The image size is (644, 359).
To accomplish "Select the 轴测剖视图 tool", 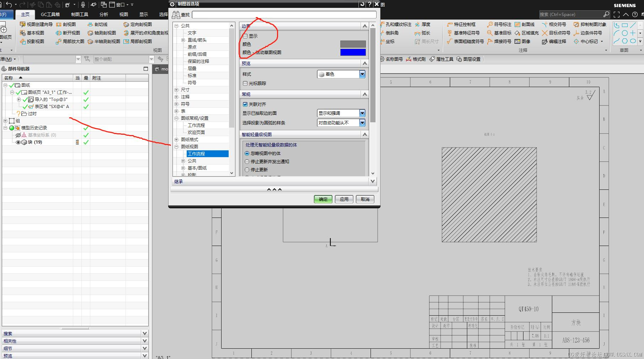I will point(102,33).
